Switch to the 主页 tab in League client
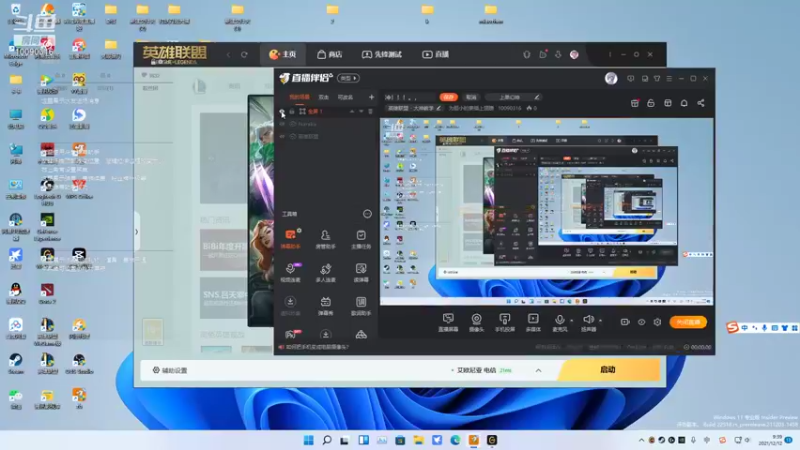 coord(283,54)
